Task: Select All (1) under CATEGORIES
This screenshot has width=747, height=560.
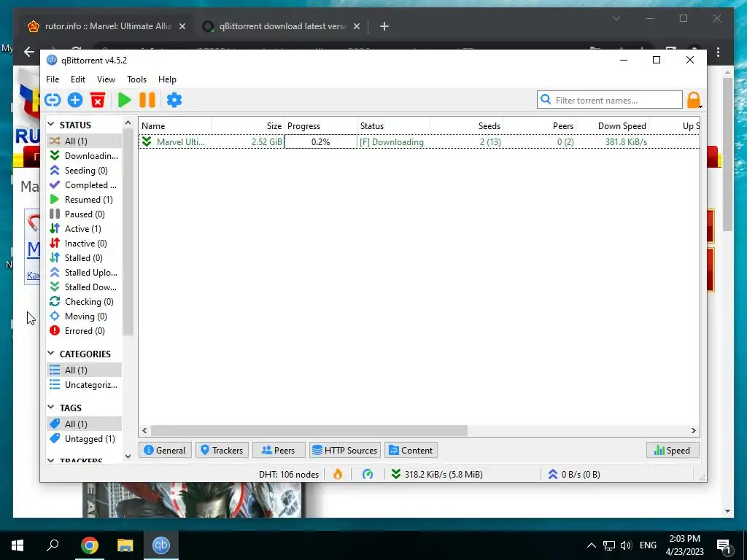Action: [84, 370]
